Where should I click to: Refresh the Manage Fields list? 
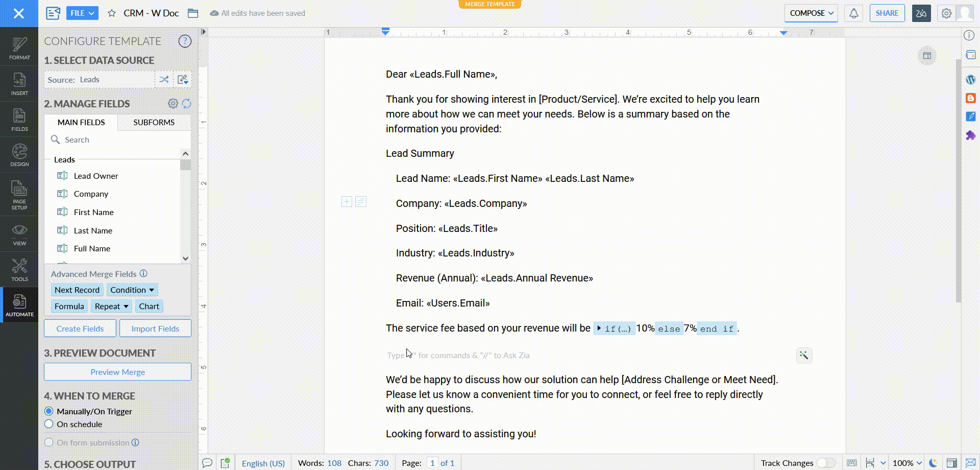coord(187,104)
